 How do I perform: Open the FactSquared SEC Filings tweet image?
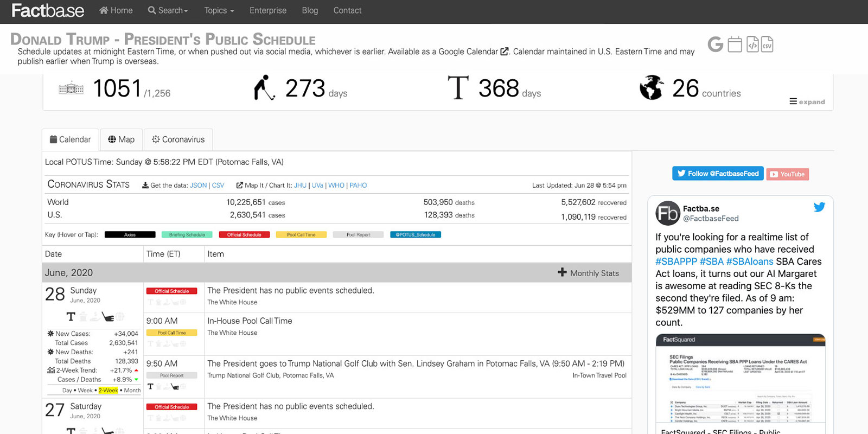point(741,379)
